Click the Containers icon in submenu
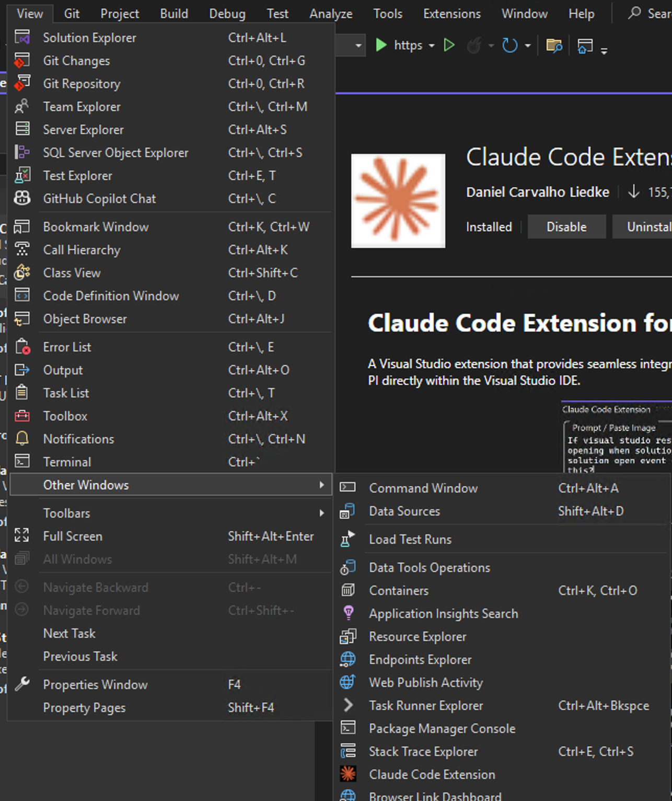This screenshot has width=672, height=801. (348, 591)
